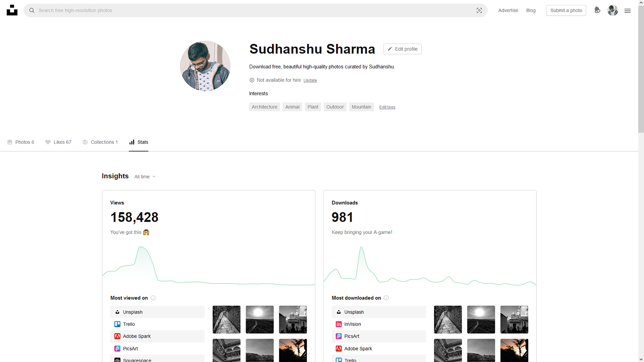Switch to the Photos 6 tab
Image resolution: width=644 pixels, height=362 pixels.
pos(21,142)
